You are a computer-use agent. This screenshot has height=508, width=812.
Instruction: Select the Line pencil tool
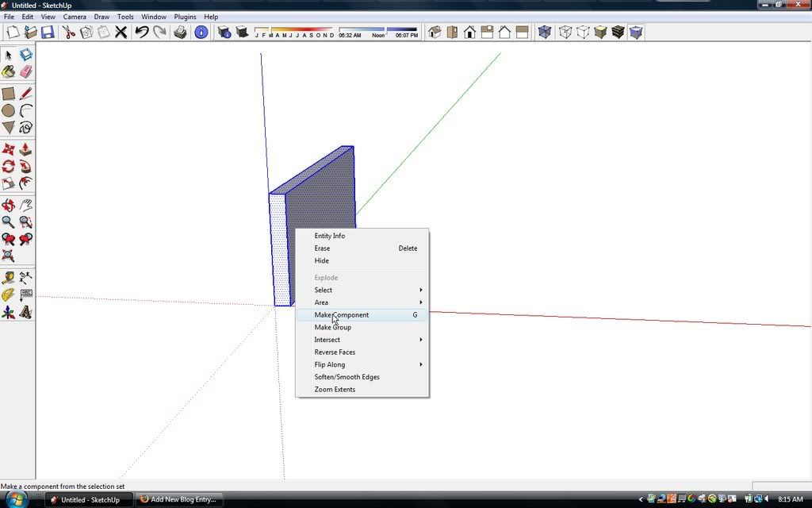(x=26, y=94)
